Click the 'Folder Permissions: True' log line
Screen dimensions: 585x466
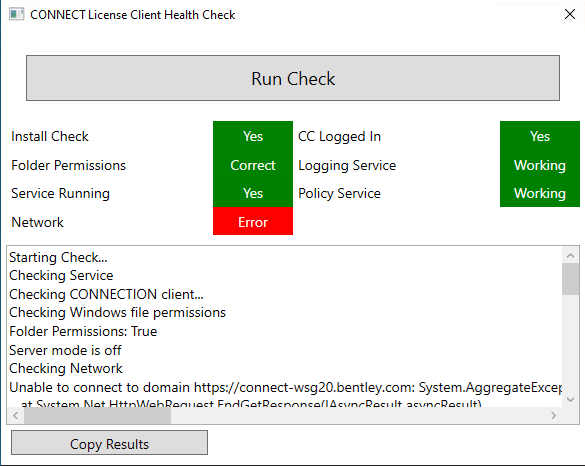click(x=83, y=331)
